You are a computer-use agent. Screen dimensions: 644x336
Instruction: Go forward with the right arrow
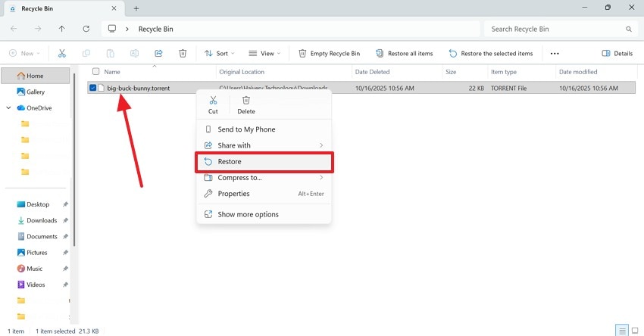pos(38,29)
